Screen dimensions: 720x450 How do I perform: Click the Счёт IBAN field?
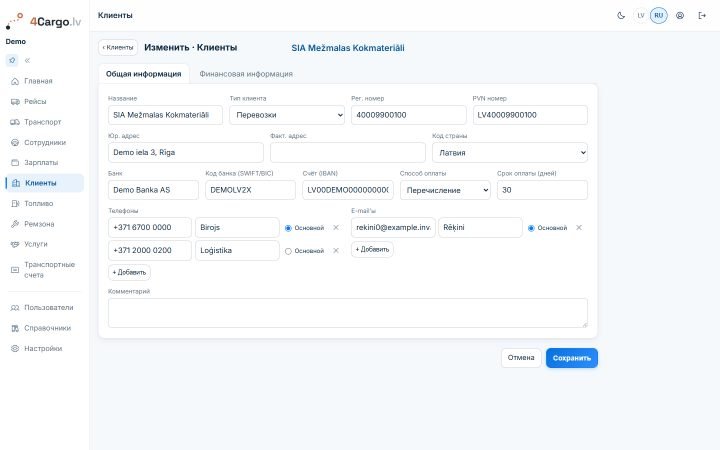point(348,190)
